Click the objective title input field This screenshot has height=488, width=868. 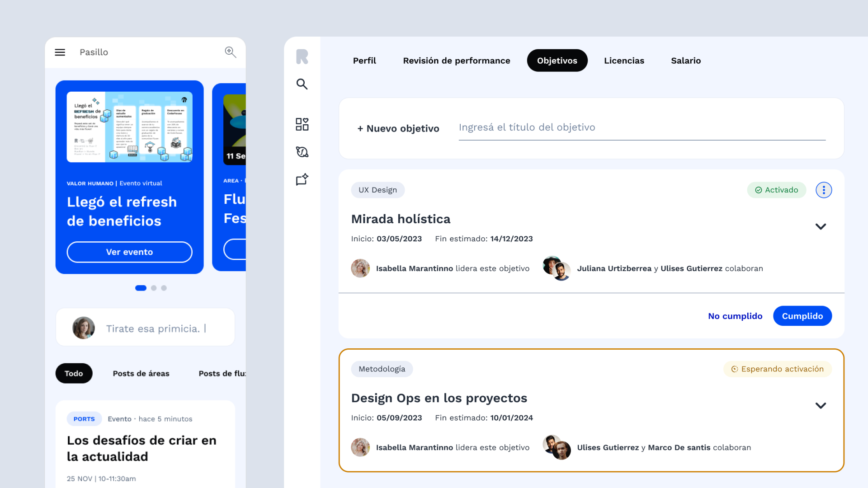point(642,128)
